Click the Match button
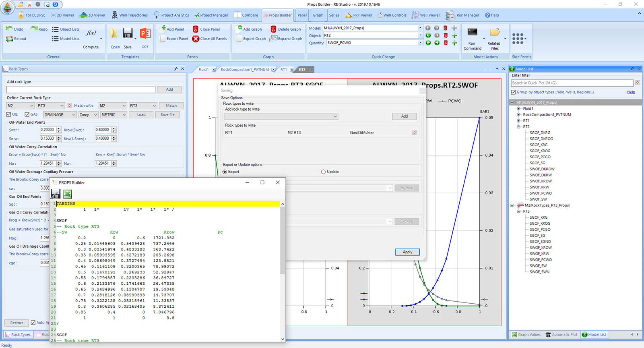Screen dimensions: 644x348 click(x=171, y=106)
